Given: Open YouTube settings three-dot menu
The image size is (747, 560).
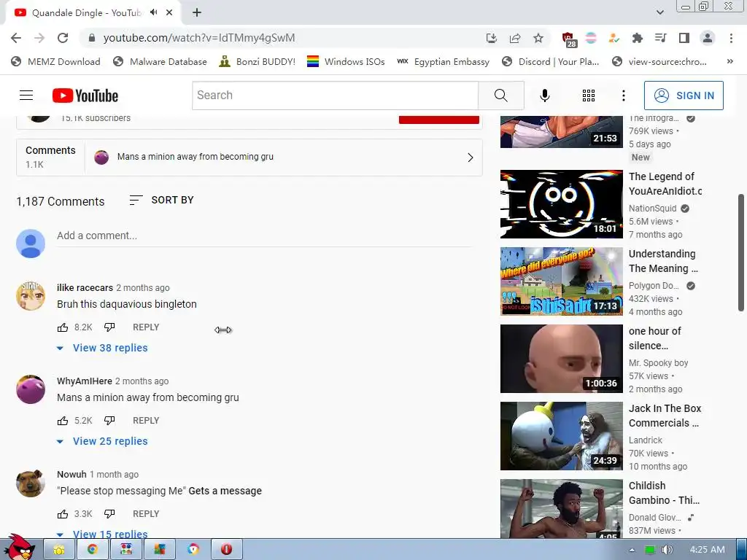Looking at the screenshot, I should pyautogui.click(x=623, y=96).
